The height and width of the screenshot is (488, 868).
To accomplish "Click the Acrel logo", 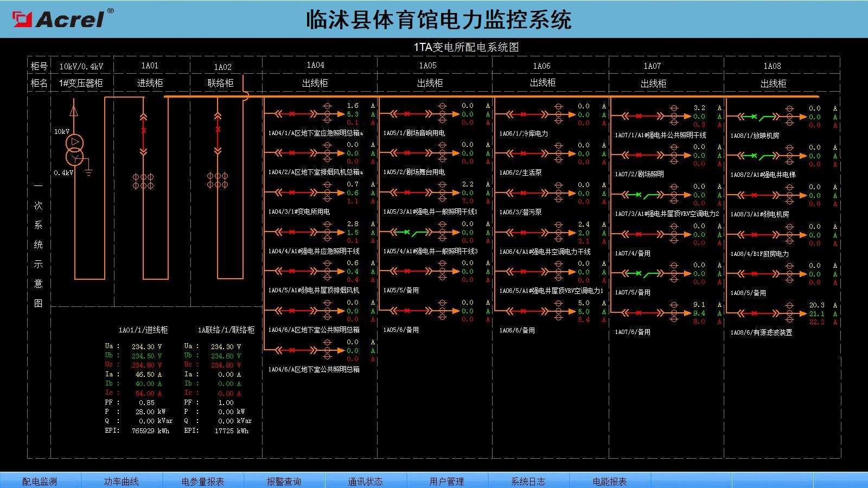I will pos(63,18).
